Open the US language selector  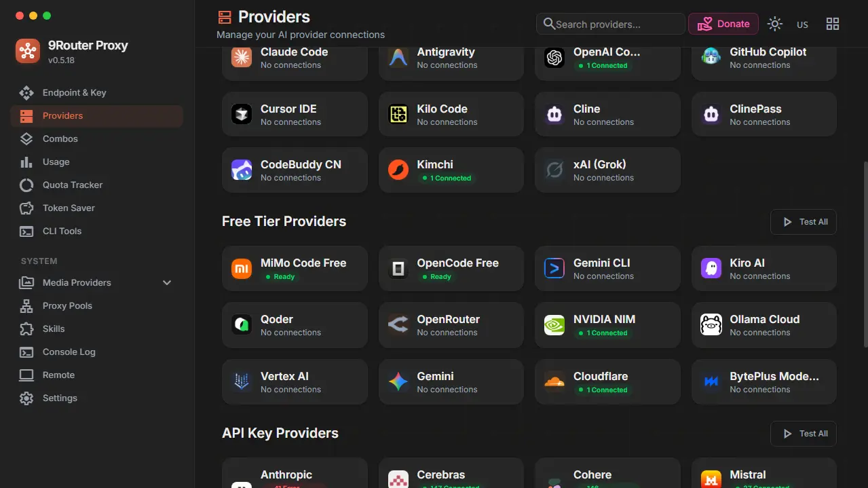coord(802,24)
